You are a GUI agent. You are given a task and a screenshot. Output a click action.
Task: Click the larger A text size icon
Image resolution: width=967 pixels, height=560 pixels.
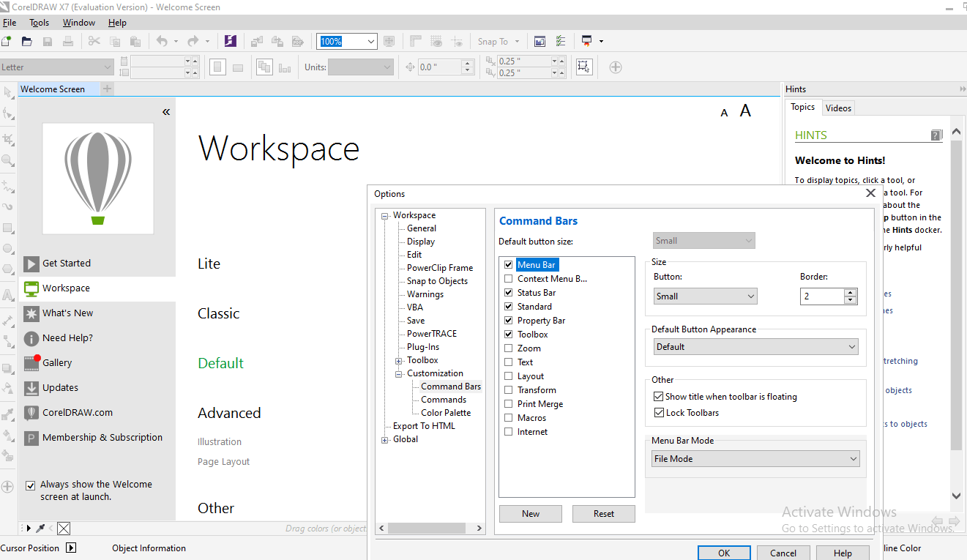tap(745, 111)
